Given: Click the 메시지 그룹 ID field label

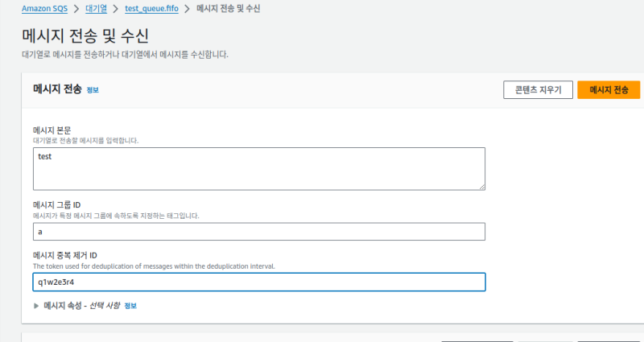Looking at the screenshot, I should [62, 205].
